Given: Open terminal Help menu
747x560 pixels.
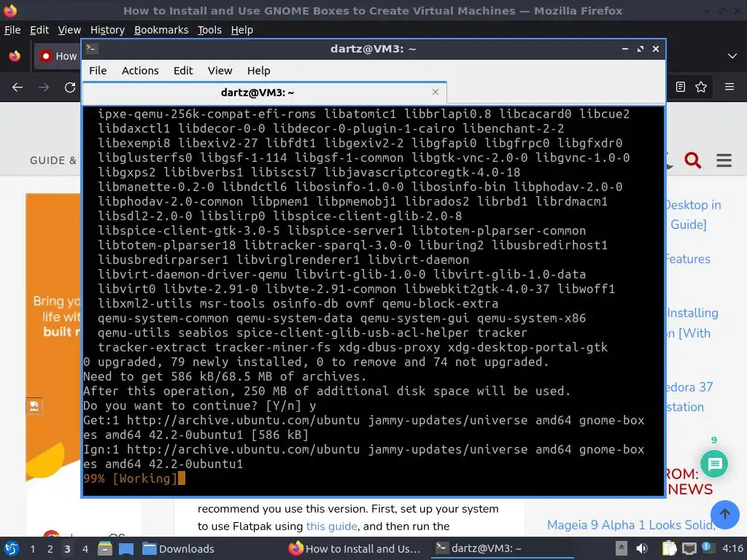Looking at the screenshot, I should (x=259, y=71).
